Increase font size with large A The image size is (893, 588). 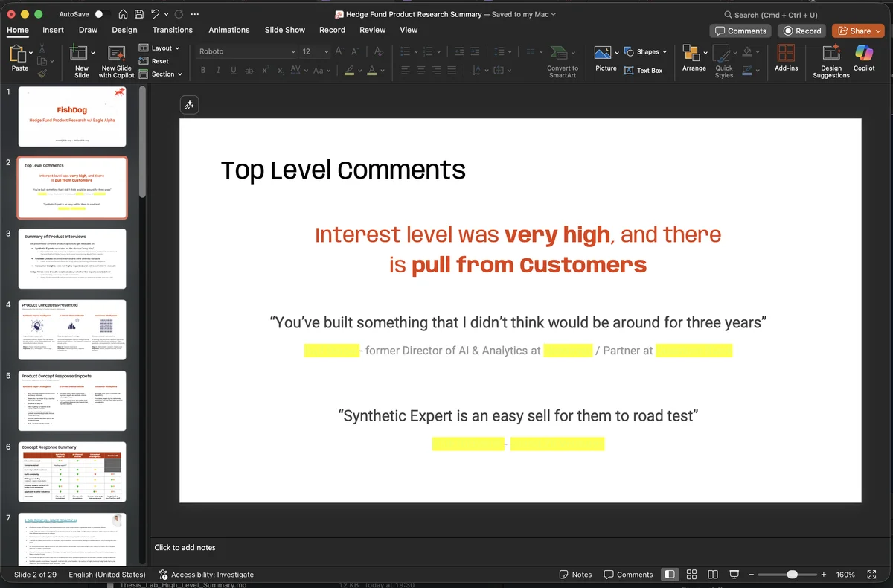pos(339,51)
